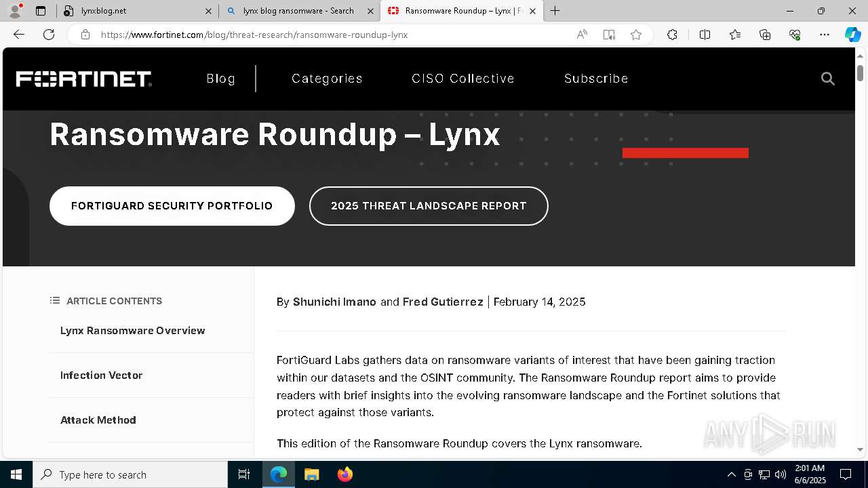Switch to the lynxblog.net tab
This screenshot has width=868, height=488.
(x=138, y=11)
